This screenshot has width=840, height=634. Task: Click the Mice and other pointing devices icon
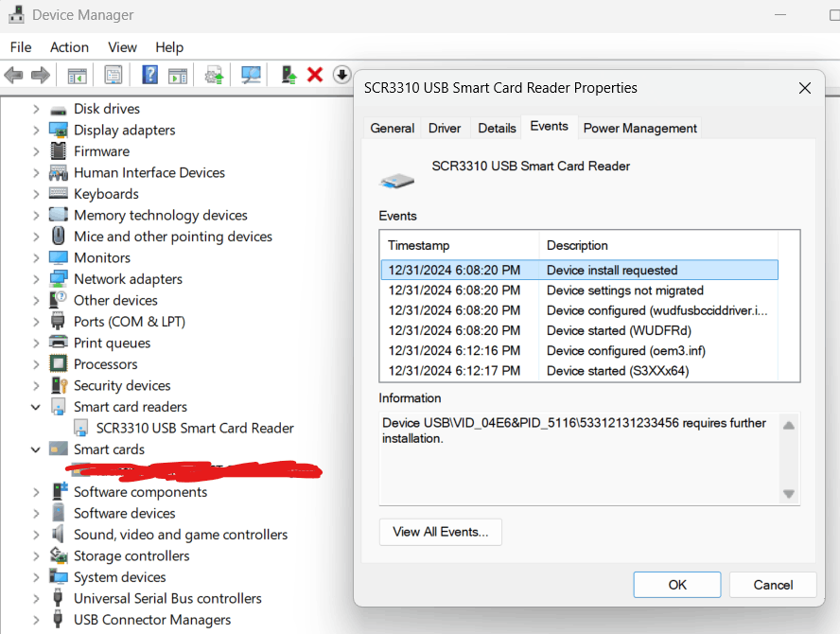(59, 237)
